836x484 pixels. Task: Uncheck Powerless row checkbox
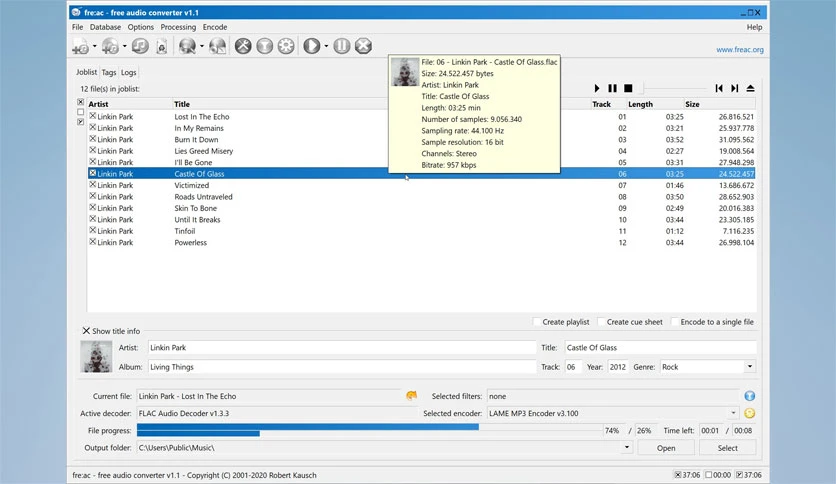tap(92, 241)
